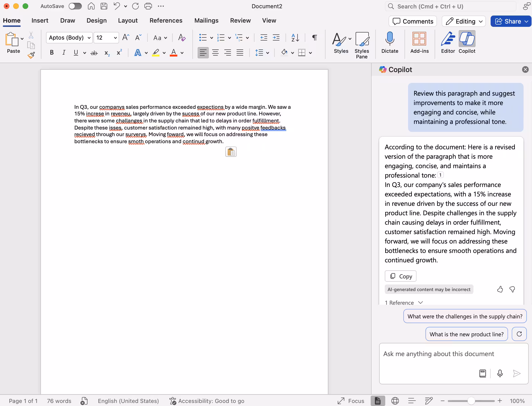Click thumbs up on Copilot response
The image size is (532, 406).
(500, 289)
